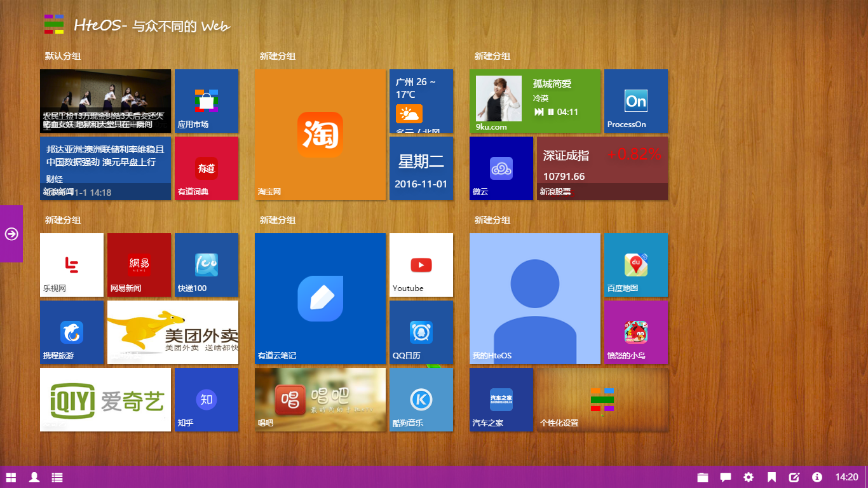The image size is (868, 488).
Task: Open the list view icon in the taskbar
Action: coord(57,477)
